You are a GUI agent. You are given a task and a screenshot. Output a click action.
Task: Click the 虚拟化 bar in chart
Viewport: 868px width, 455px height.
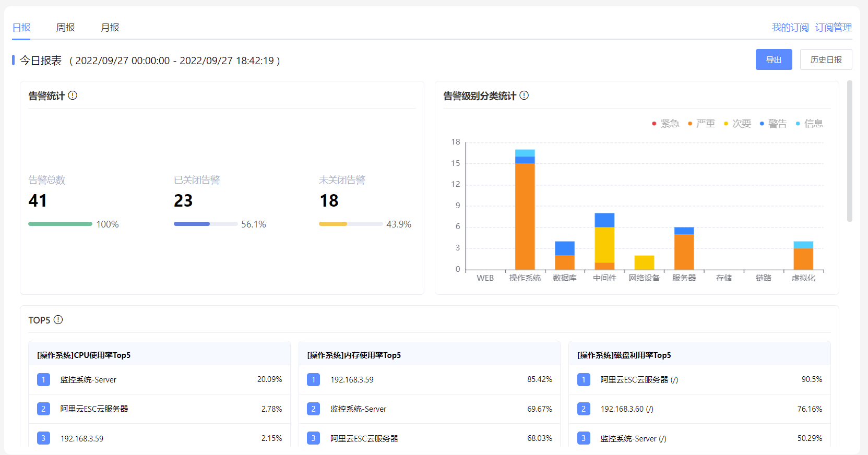803,256
